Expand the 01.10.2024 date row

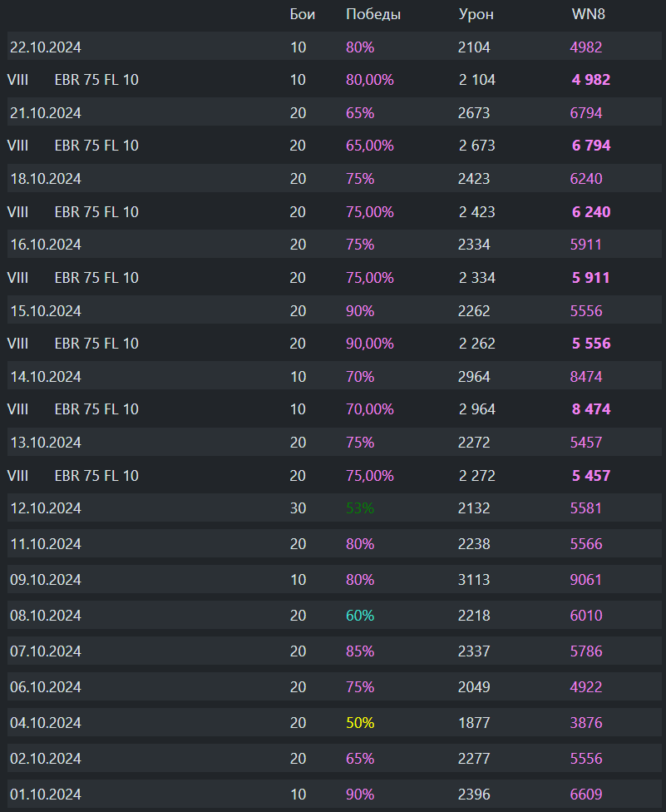[46, 795]
